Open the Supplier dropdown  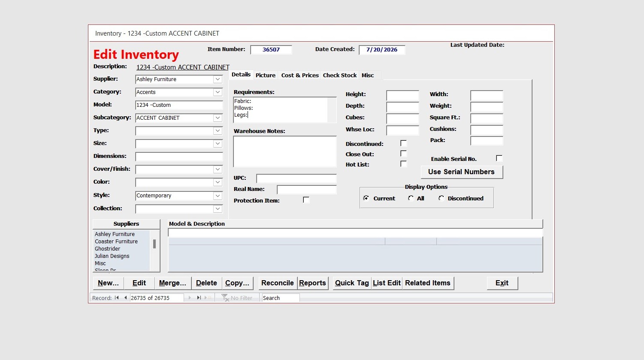pyautogui.click(x=218, y=79)
